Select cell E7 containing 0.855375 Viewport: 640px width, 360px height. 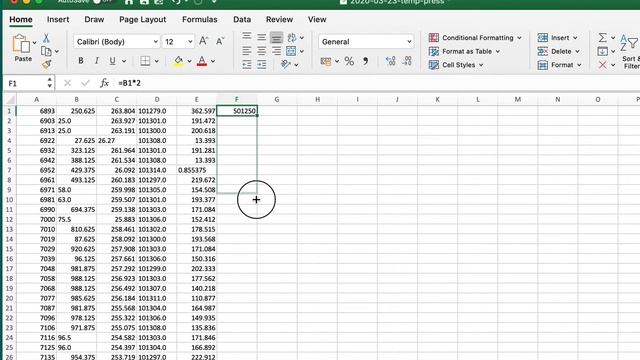pyautogui.click(x=197, y=170)
